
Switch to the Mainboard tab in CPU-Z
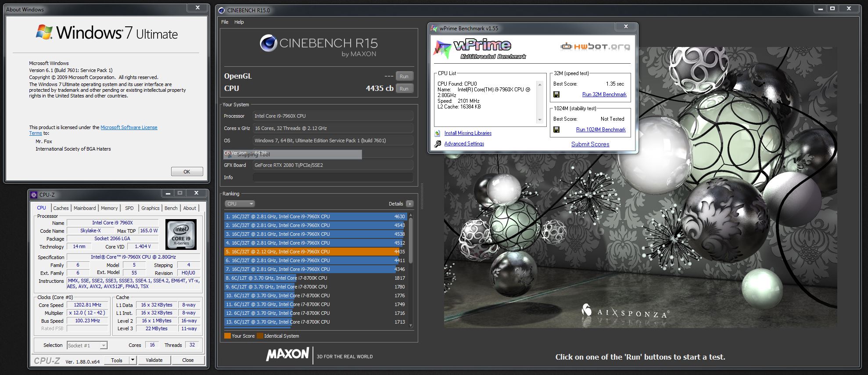85,208
